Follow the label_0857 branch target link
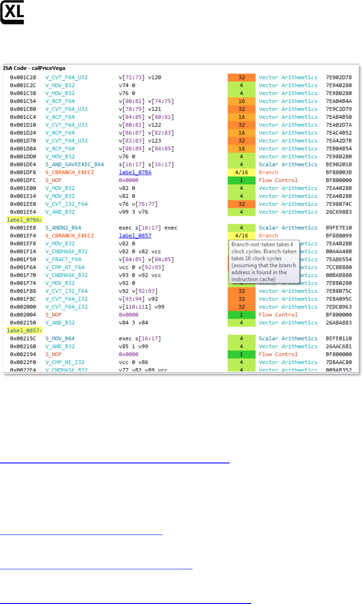Image resolution: width=364 pixels, height=604 pixels. pos(135,236)
